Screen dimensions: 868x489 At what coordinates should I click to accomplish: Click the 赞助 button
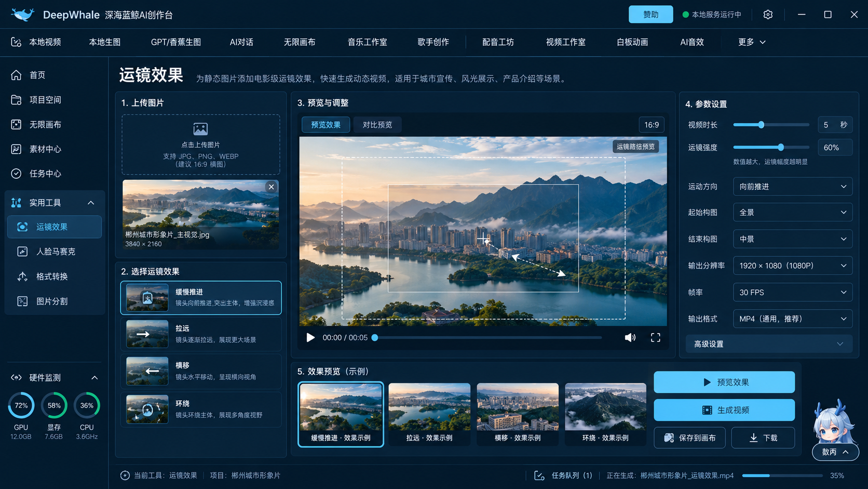pyautogui.click(x=650, y=15)
